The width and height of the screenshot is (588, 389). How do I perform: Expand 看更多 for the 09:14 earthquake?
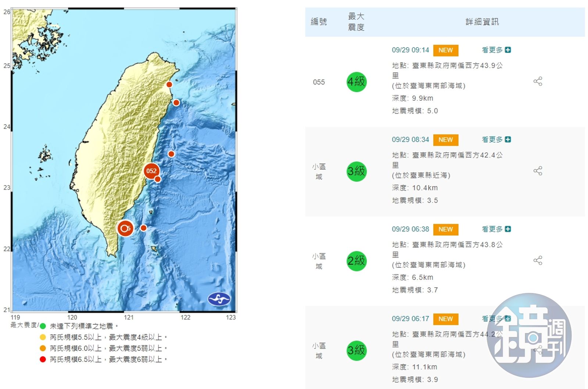496,50
